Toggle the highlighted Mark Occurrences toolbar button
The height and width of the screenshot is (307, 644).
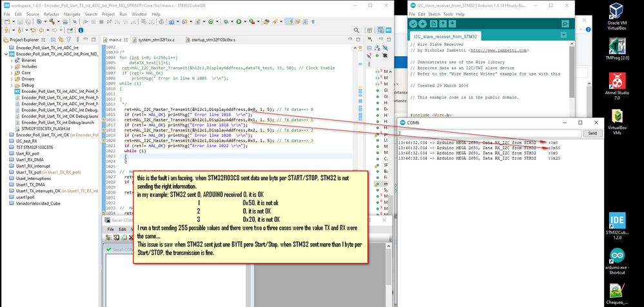point(289,21)
